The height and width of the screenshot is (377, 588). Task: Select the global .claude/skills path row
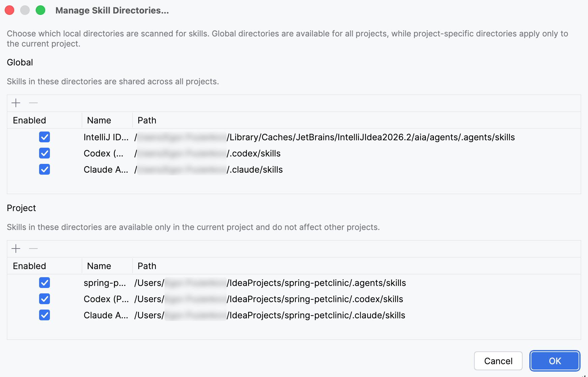tap(256, 170)
